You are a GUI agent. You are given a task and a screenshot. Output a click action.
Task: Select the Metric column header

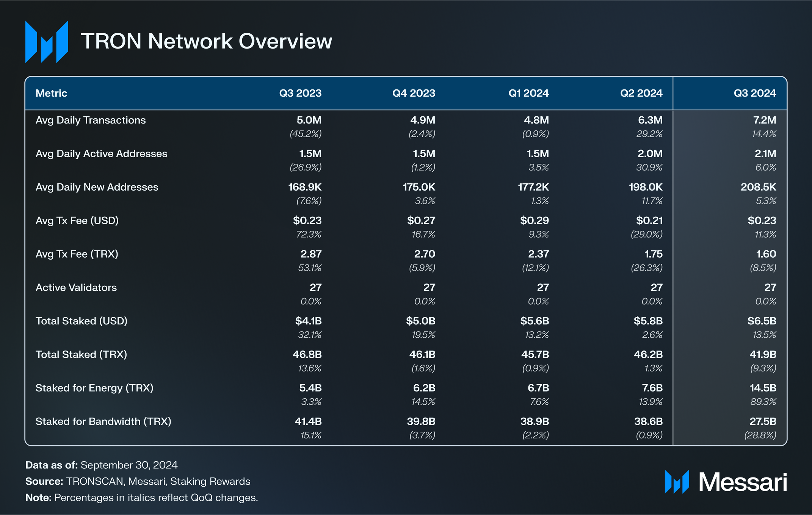[51, 93]
